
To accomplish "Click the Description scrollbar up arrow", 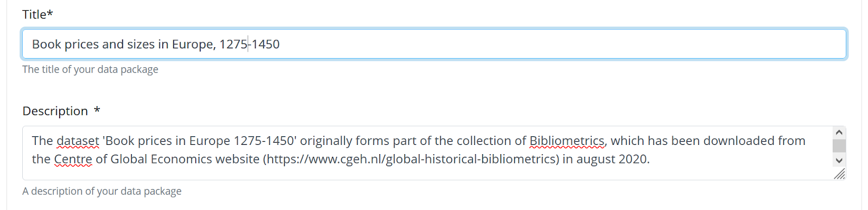I will (x=839, y=132).
